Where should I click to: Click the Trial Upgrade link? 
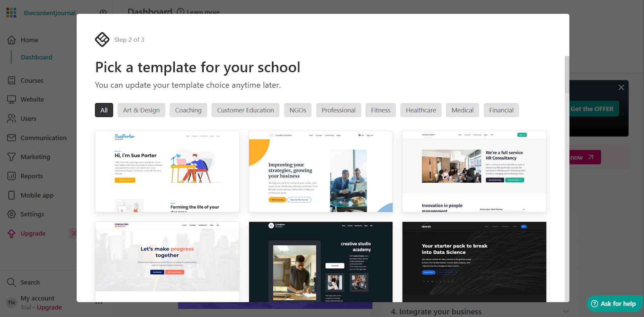[x=49, y=307]
